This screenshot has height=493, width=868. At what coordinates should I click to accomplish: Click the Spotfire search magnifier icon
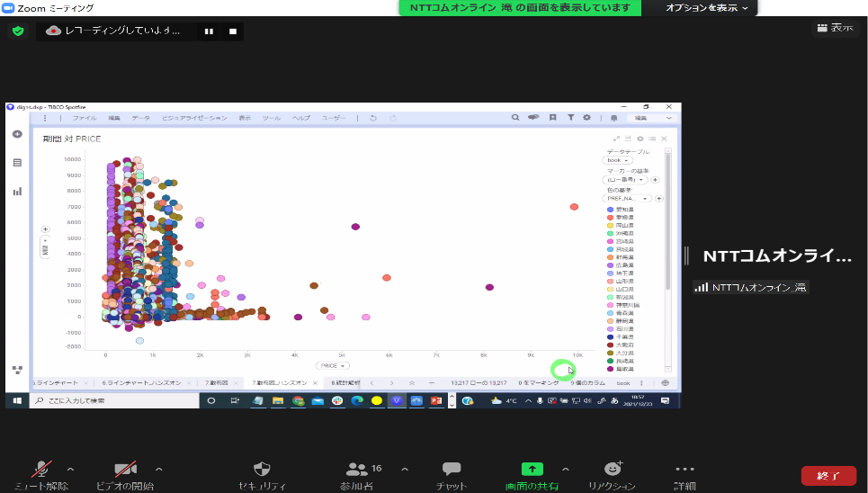point(515,118)
